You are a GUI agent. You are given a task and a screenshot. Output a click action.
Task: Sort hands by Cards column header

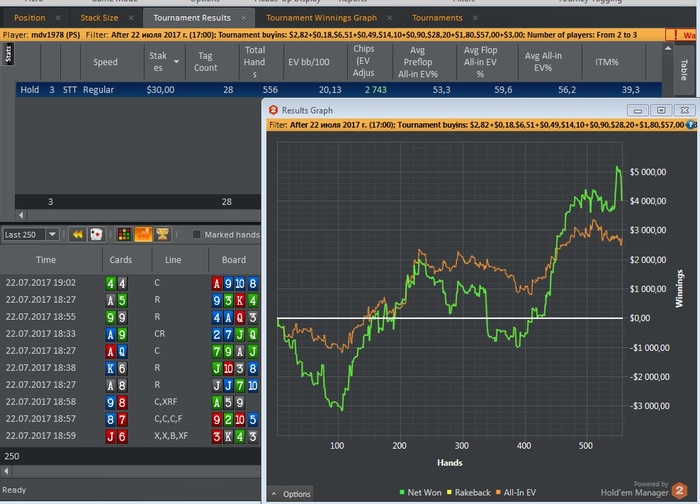(121, 260)
